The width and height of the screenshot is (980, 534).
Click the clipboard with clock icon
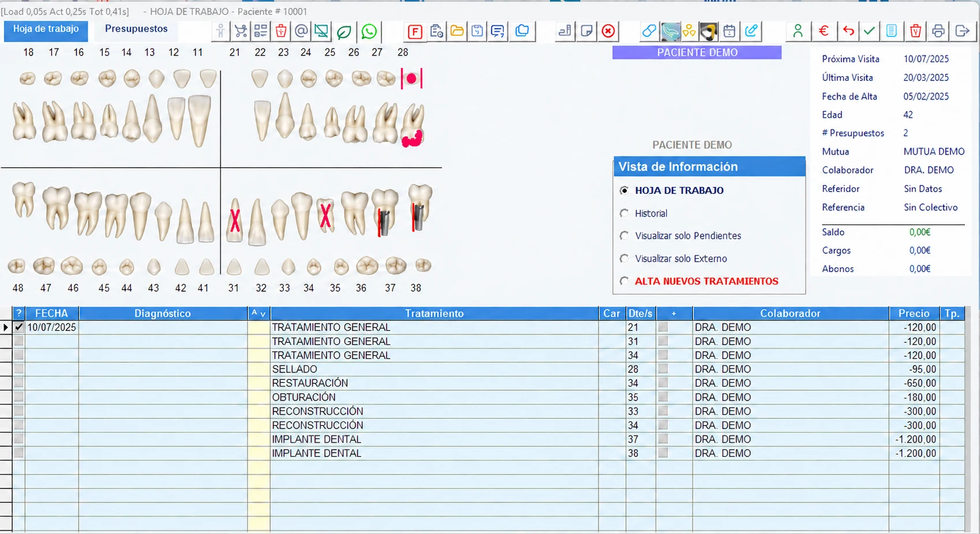pos(436,31)
